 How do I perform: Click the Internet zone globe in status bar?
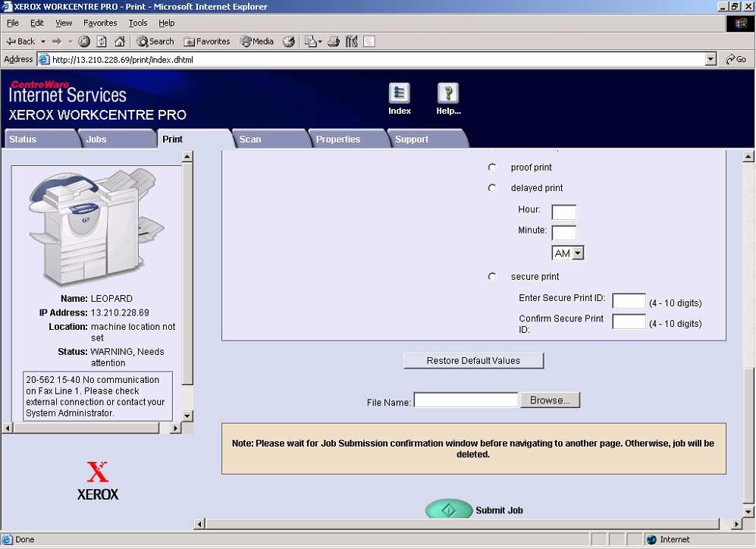pos(652,539)
